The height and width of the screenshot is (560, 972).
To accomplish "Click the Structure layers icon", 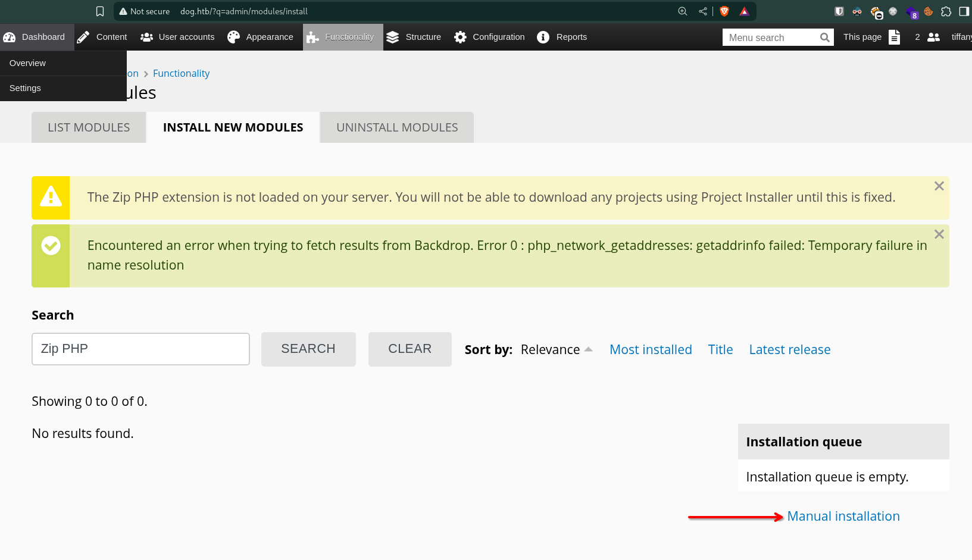I will (x=392, y=37).
